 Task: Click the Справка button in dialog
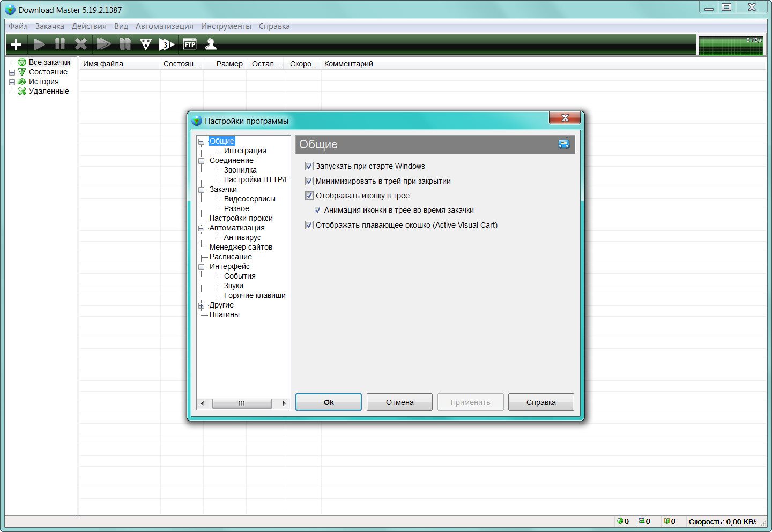pos(541,402)
